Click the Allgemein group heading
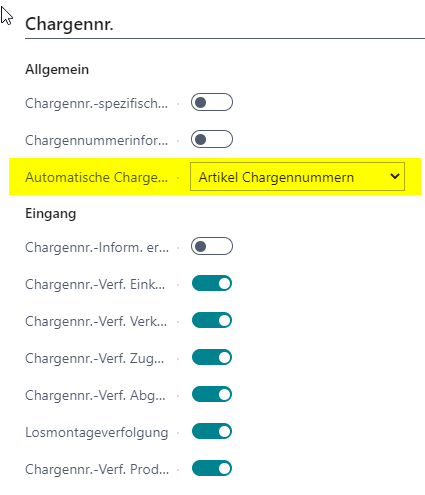The image size is (425, 495). click(57, 69)
